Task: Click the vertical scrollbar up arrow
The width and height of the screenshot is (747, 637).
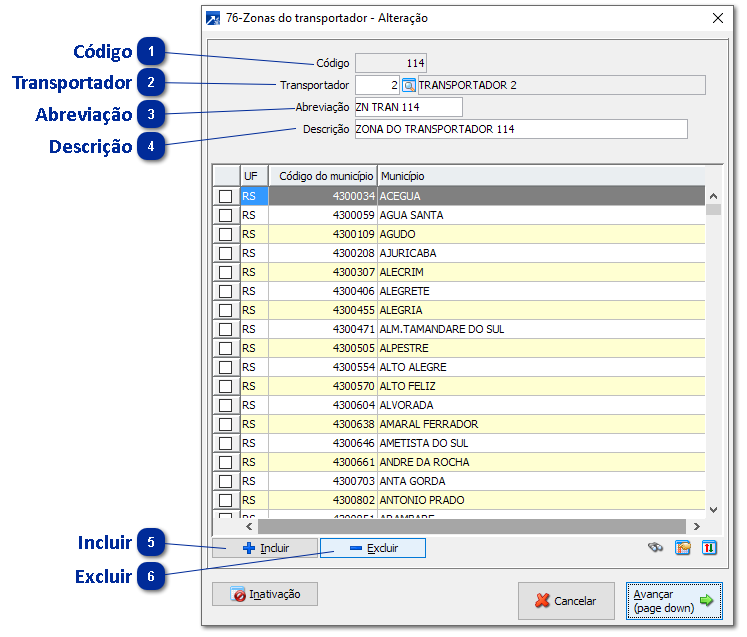Action: click(713, 196)
